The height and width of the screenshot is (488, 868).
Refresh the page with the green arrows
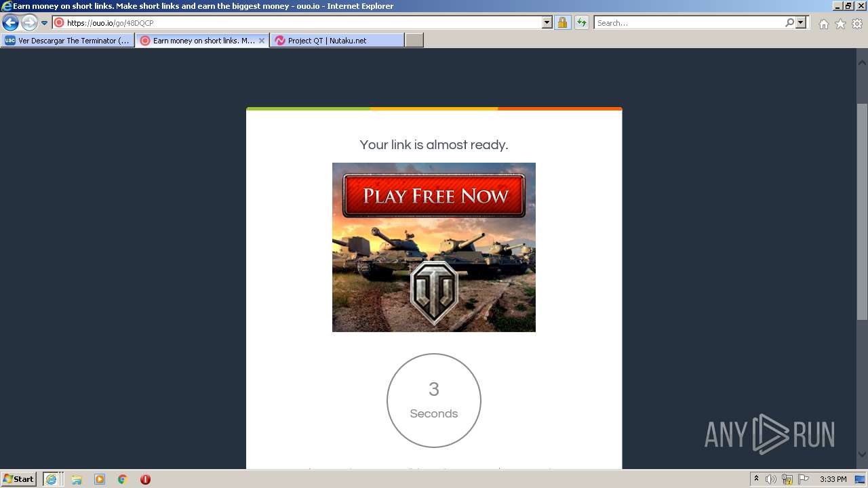pyautogui.click(x=582, y=23)
